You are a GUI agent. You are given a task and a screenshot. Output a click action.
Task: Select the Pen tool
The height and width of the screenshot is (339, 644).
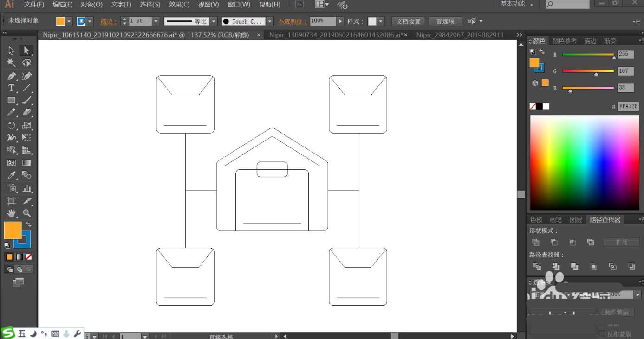pos(12,76)
